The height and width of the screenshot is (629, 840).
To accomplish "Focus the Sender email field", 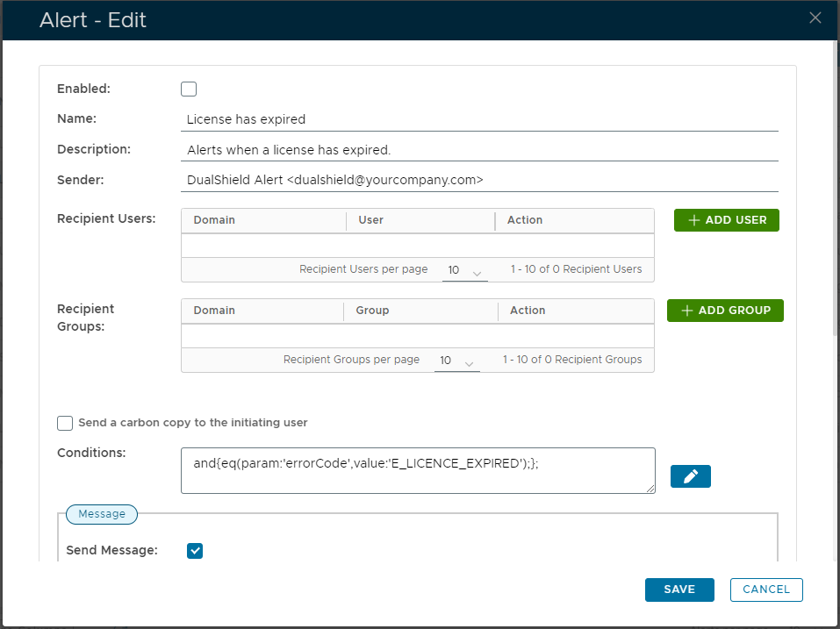I will [479, 180].
